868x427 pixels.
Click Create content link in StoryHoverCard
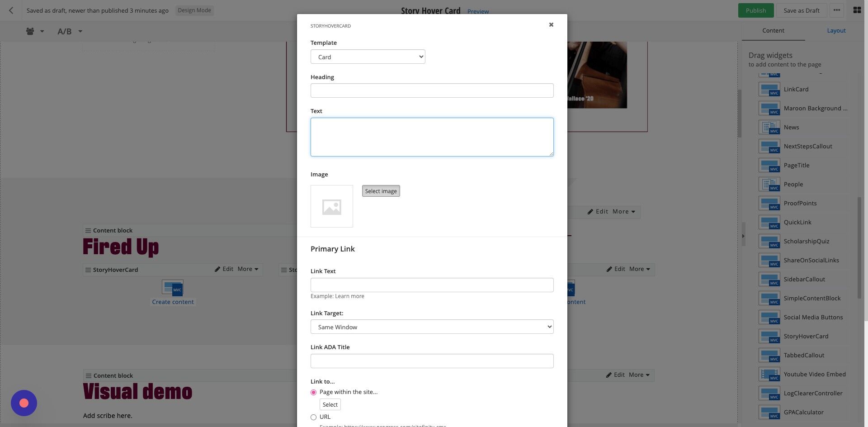(x=173, y=302)
